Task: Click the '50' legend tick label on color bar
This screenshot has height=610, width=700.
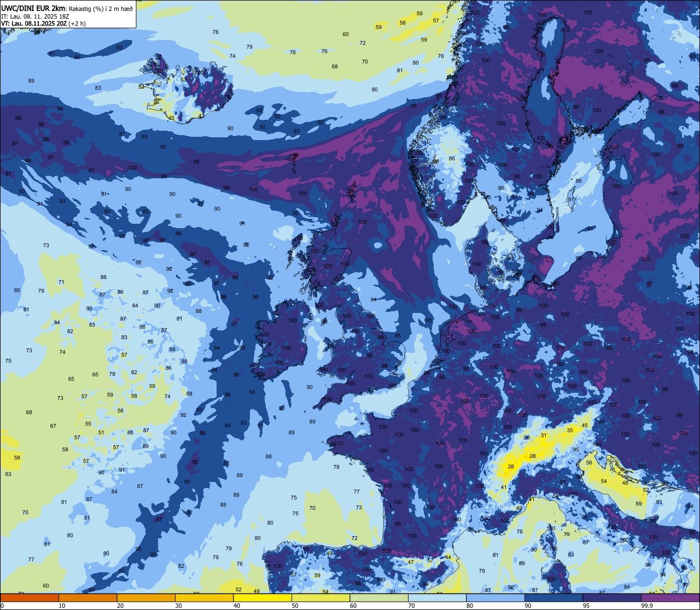Action: (x=295, y=606)
